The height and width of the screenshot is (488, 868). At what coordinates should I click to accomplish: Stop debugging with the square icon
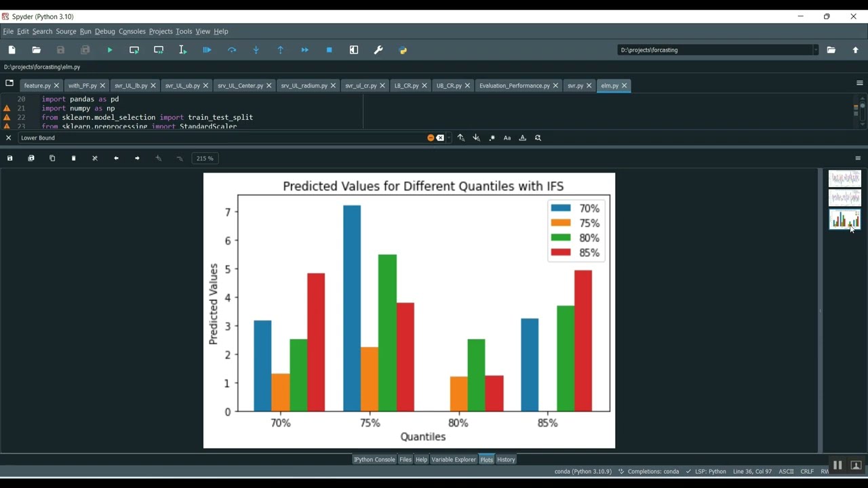[x=330, y=50]
